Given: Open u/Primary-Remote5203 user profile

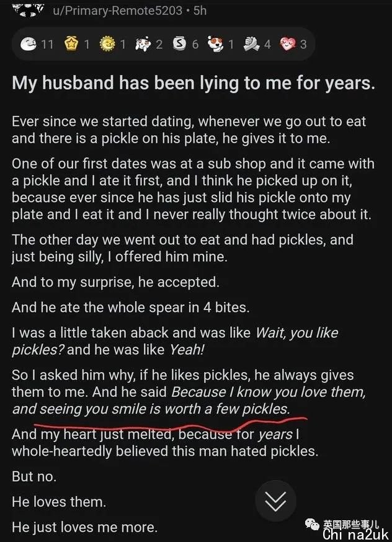Looking at the screenshot, I should 117,11.
